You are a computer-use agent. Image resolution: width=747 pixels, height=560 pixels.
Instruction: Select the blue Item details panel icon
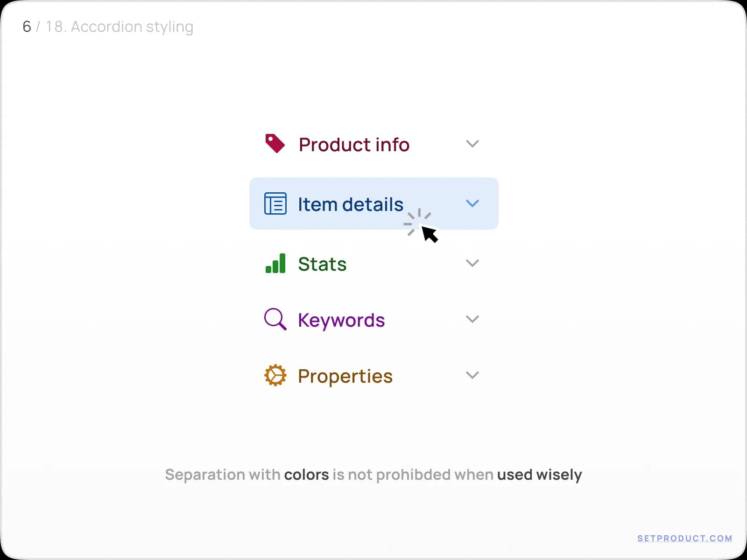tap(275, 203)
